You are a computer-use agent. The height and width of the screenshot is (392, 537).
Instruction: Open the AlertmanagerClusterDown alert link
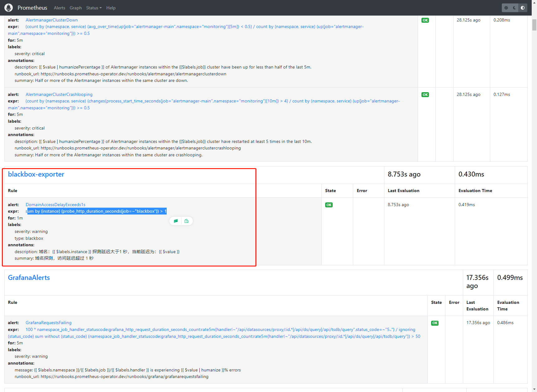point(52,20)
